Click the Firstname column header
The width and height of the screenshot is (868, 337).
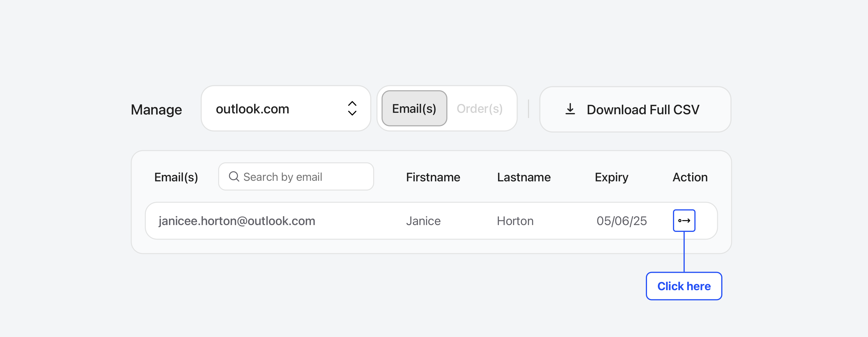[433, 177]
